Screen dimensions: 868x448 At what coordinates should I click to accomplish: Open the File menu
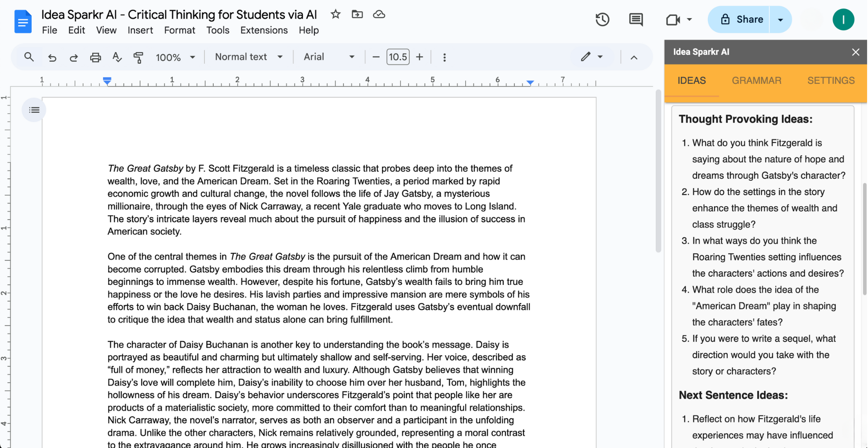(x=49, y=30)
